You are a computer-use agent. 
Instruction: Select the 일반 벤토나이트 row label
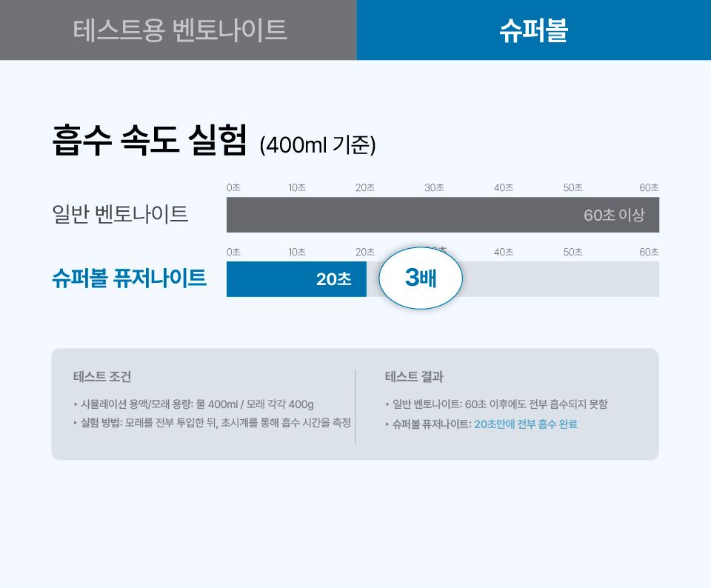[122, 215]
